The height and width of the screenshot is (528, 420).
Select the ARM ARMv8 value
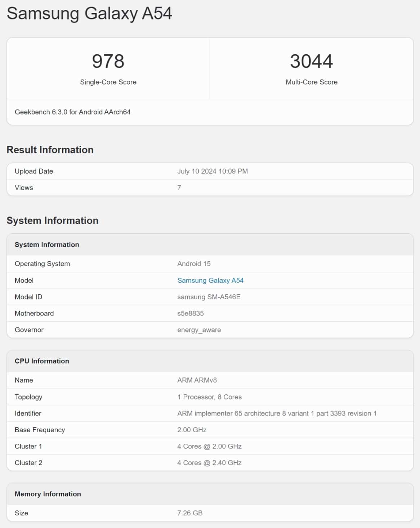(x=197, y=380)
